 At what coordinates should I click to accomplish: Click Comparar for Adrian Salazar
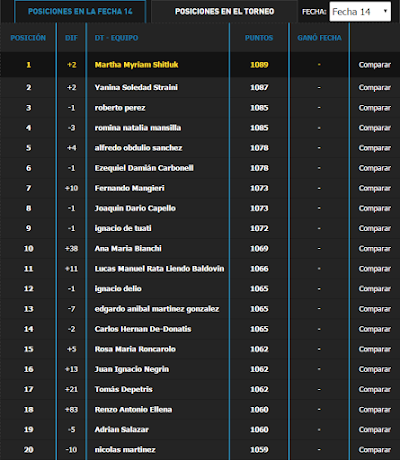tap(375, 430)
